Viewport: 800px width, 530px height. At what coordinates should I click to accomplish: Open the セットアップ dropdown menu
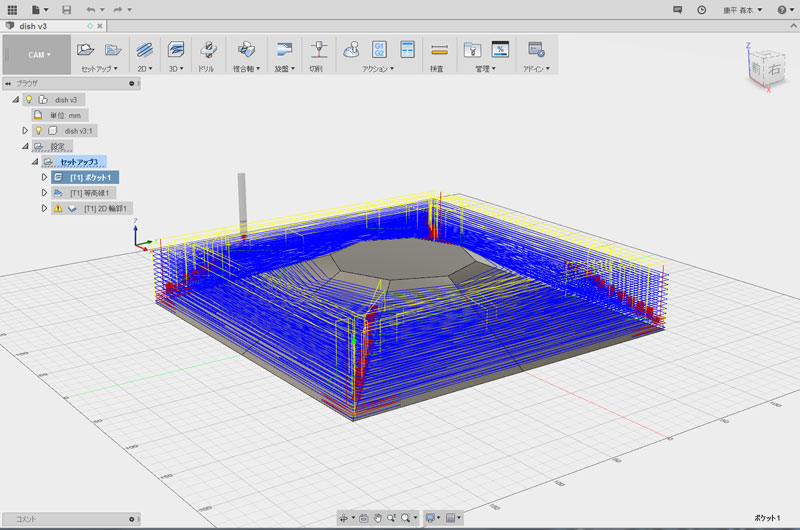coord(99,68)
